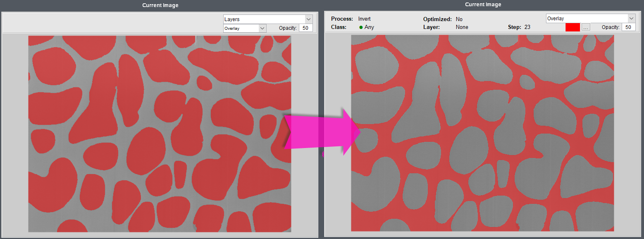644x239 pixels.
Task: Click the left panel Opacity field showing 50
Action: (305, 28)
